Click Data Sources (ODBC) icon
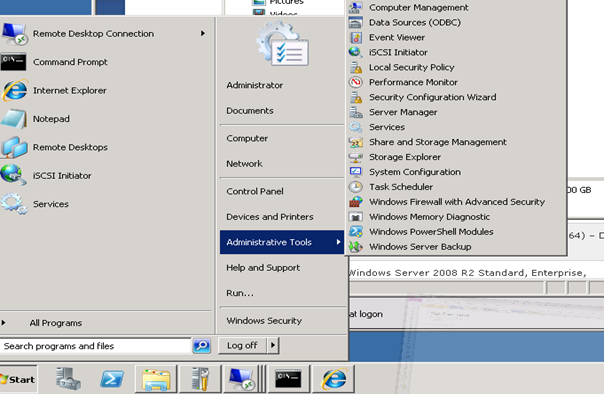This screenshot has height=394, width=604. click(356, 22)
